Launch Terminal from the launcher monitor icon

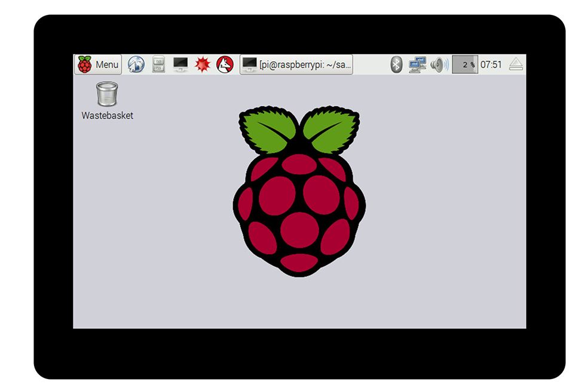[x=180, y=64]
